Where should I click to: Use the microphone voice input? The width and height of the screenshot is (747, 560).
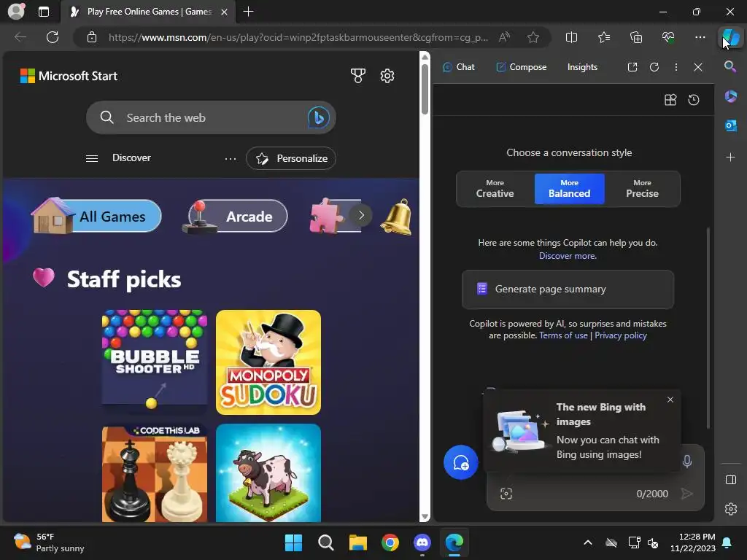687,461
